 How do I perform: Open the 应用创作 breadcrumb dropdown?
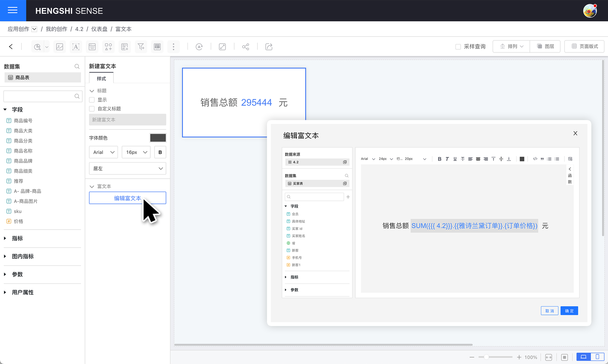click(x=34, y=29)
